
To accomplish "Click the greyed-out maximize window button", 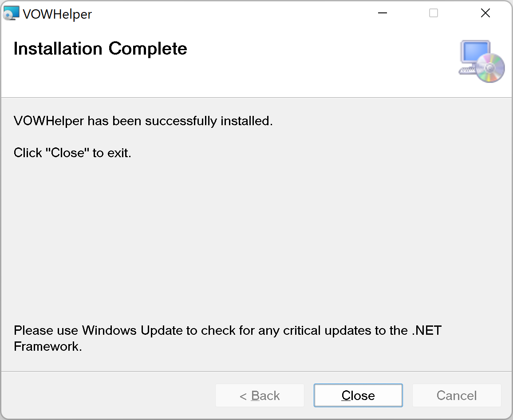I will 434,13.
